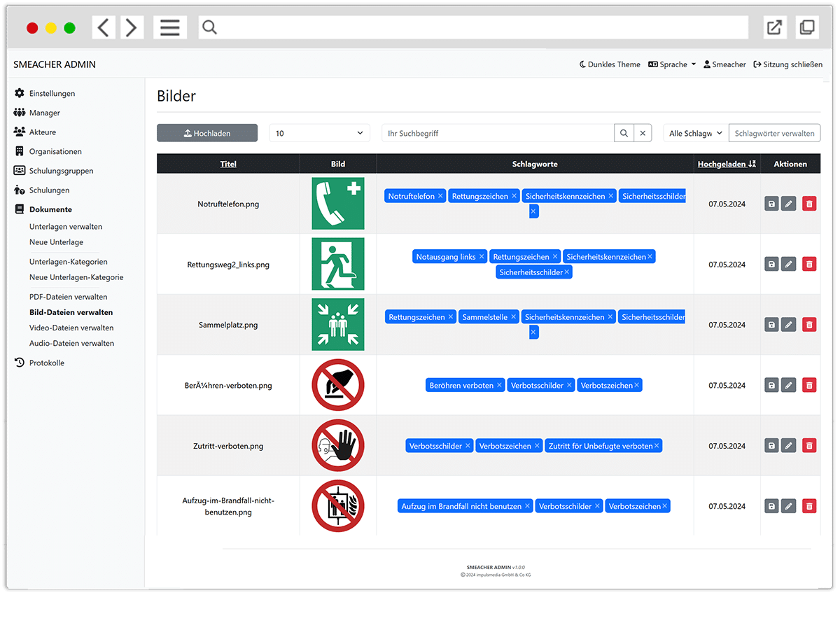Viewport: 840px width, 630px height.
Task: Open Schulungen in sidebar
Action: [41, 190]
